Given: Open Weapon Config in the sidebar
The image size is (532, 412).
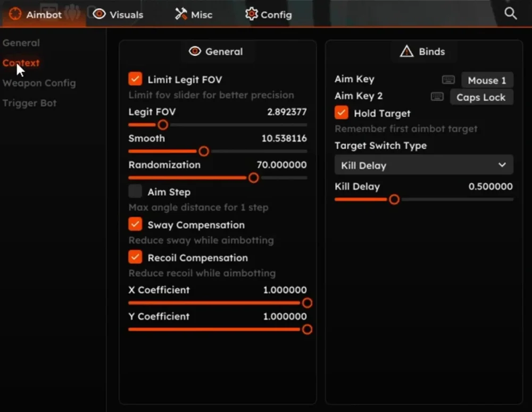Looking at the screenshot, I should click(39, 83).
